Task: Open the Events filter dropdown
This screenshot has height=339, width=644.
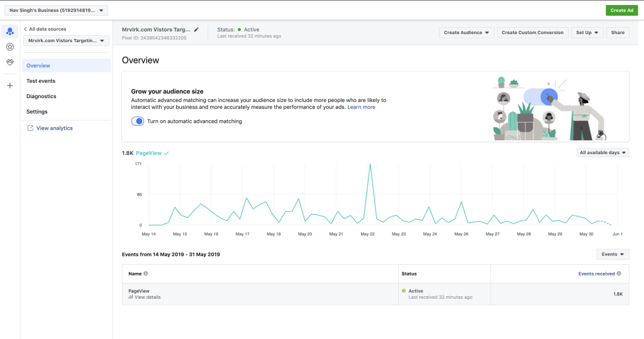Action: click(x=613, y=254)
